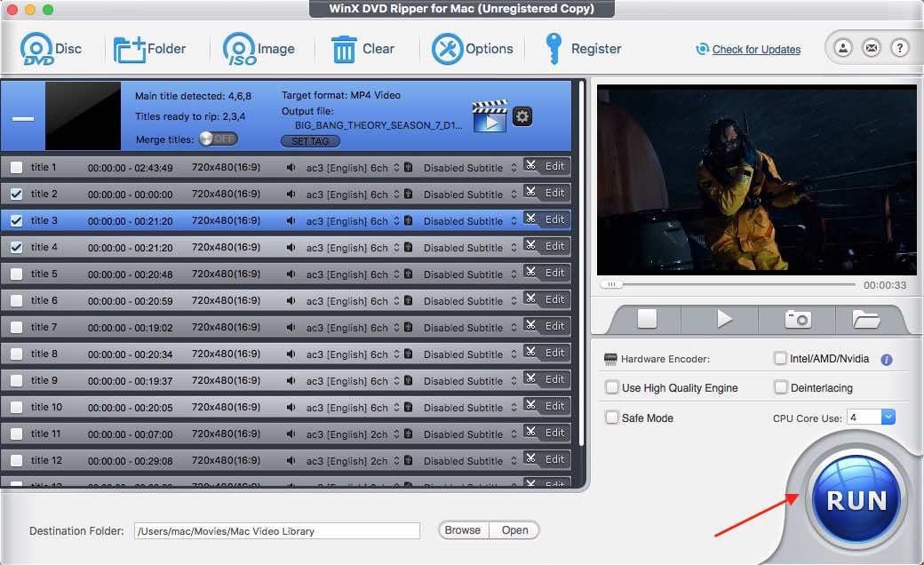Open output format settings via gear icon
The width and height of the screenshot is (924, 565).
pyautogui.click(x=522, y=116)
